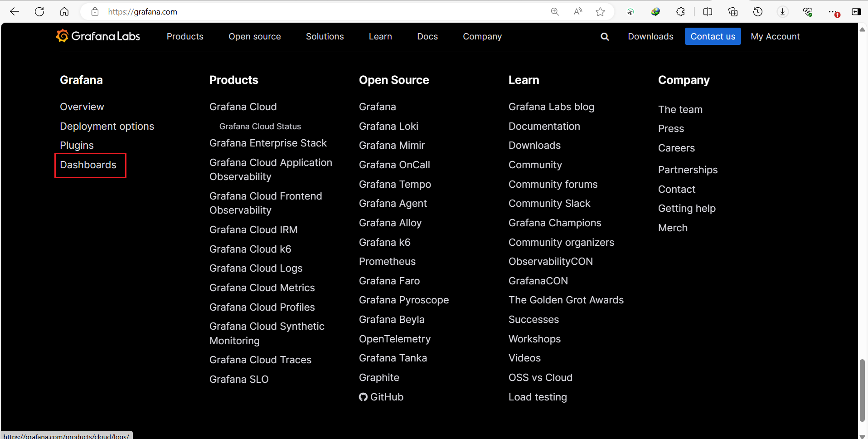Viewport: 868px width, 439px height.
Task: Click the browser Back arrow
Action: coord(15,12)
